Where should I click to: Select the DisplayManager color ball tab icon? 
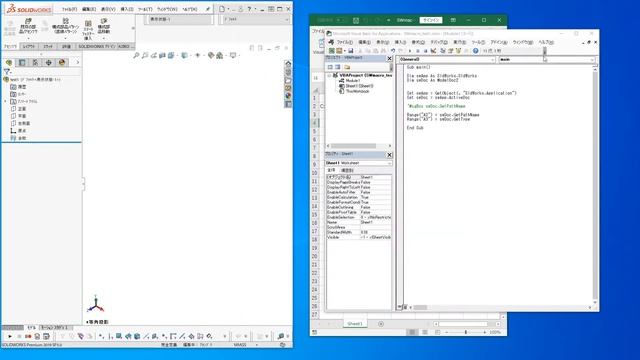tap(62, 62)
